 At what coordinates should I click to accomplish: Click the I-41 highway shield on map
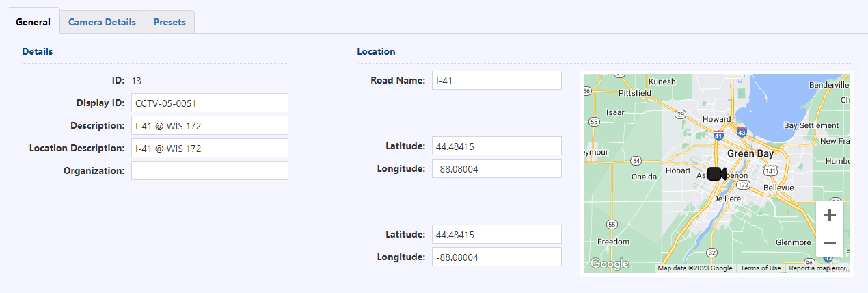(x=718, y=136)
